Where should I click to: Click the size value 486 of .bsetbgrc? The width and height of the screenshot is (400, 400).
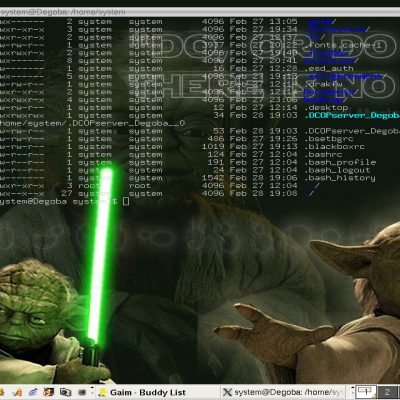point(216,139)
